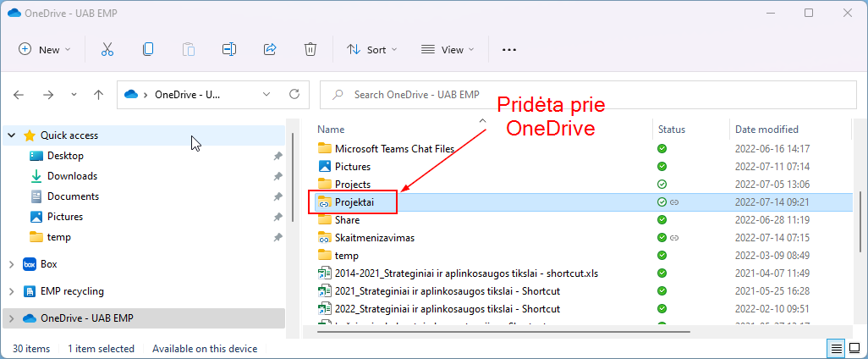Click the navigation pane scrollbar

(292, 177)
